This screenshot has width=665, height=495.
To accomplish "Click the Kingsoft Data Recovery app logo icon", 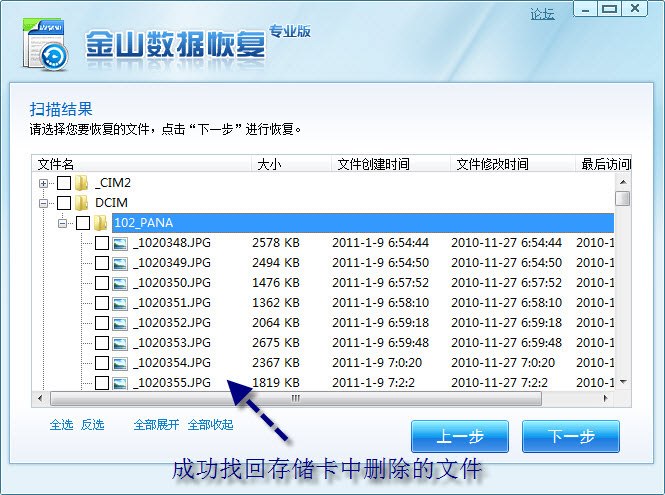I will (x=45, y=45).
